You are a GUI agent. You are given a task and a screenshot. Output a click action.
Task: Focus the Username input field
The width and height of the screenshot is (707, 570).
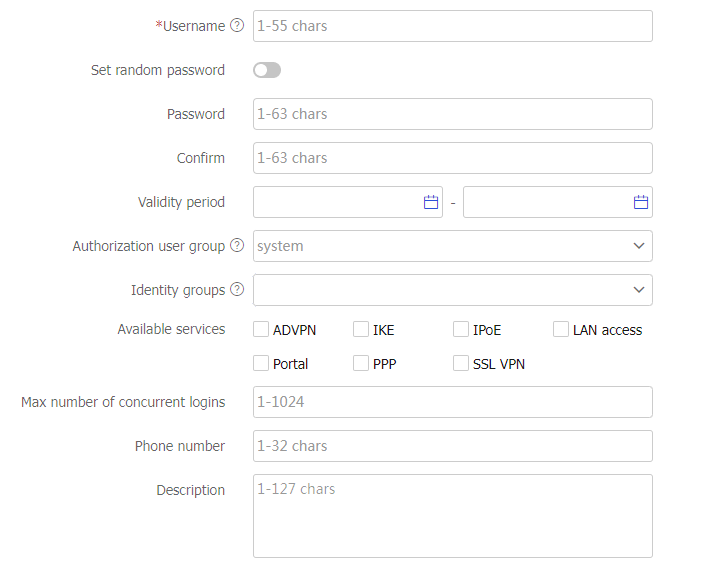tap(452, 26)
